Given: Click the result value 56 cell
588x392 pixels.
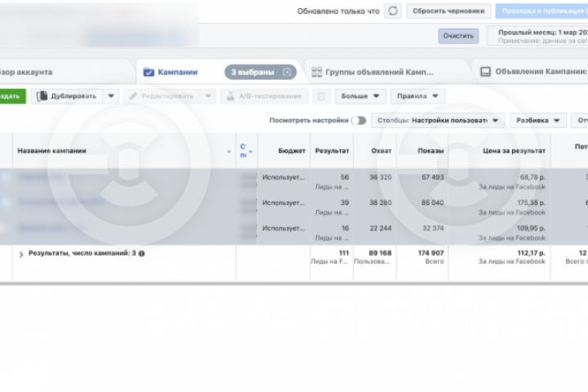Looking at the screenshot, I should [x=345, y=177].
